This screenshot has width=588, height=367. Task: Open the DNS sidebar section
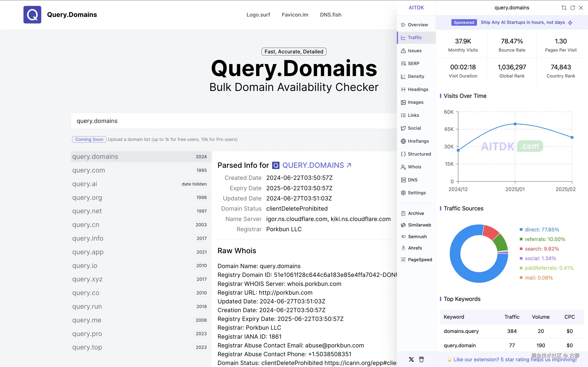412,180
